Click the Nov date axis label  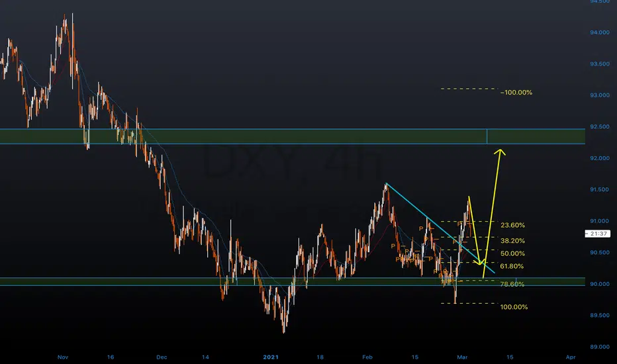(63, 357)
